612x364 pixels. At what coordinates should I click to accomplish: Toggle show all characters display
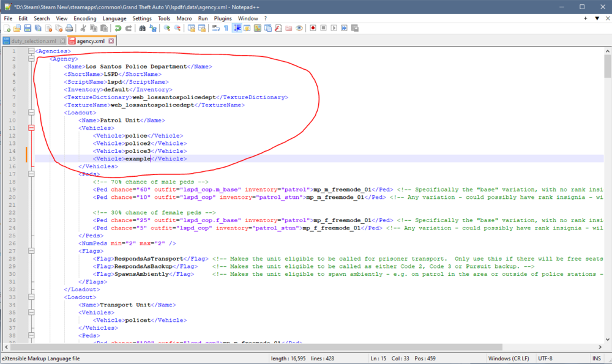[226, 28]
